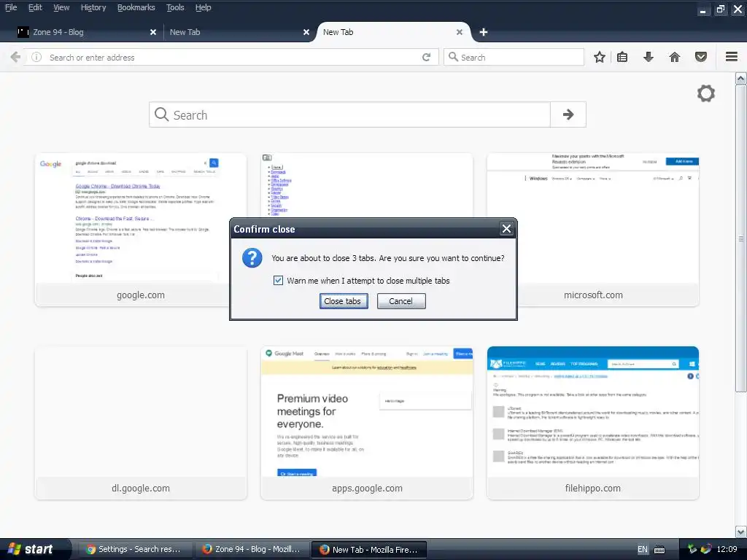Confirm with Close tabs button
Viewport: 747px width, 560px height.
coord(344,301)
